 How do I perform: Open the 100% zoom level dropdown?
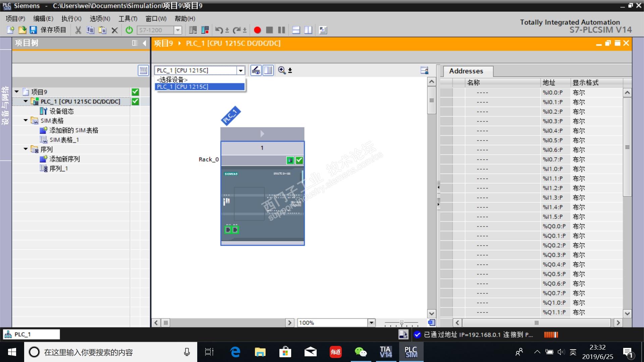coord(371,323)
